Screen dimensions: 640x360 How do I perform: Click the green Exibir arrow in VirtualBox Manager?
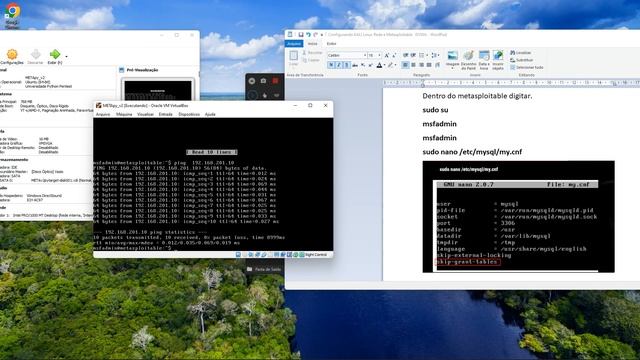55,54
